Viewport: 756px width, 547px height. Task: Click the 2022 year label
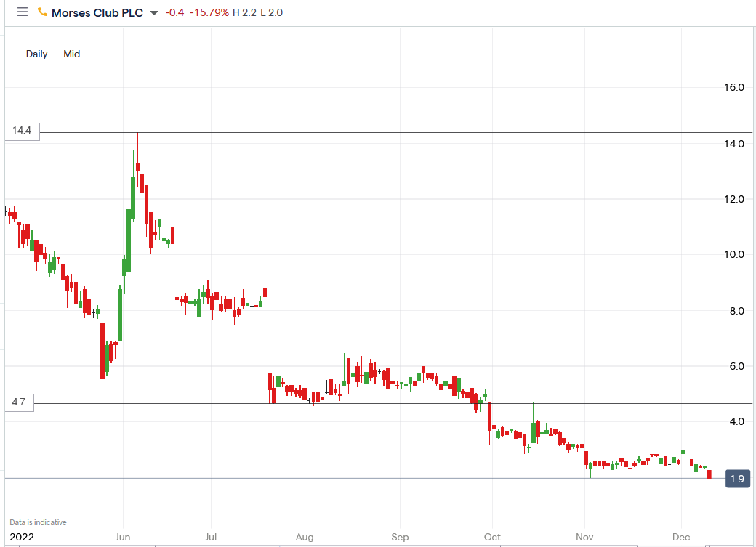point(22,537)
